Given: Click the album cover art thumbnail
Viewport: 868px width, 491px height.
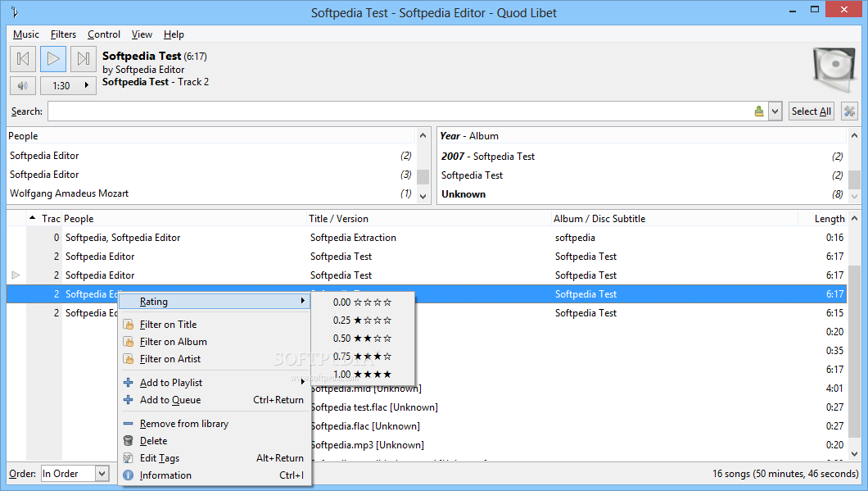Looking at the screenshot, I should [x=834, y=70].
